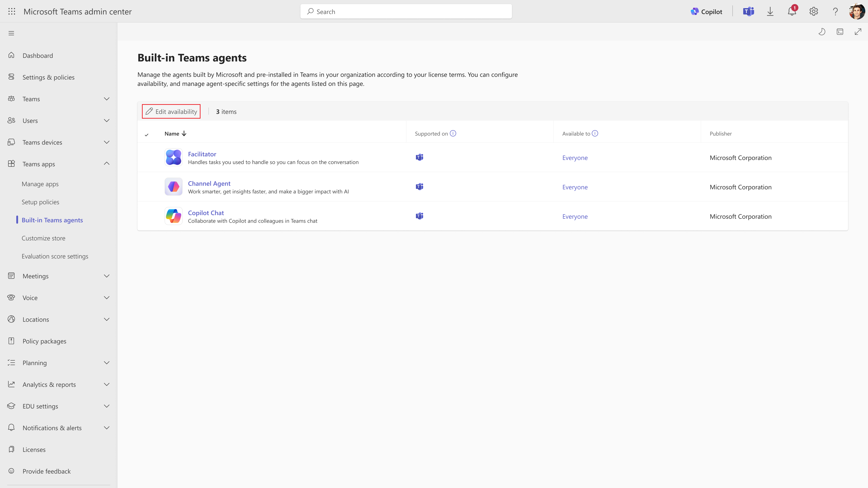Click the Publisher column header
The width and height of the screenshot is (868, 488).
click(x=720, y=134)
